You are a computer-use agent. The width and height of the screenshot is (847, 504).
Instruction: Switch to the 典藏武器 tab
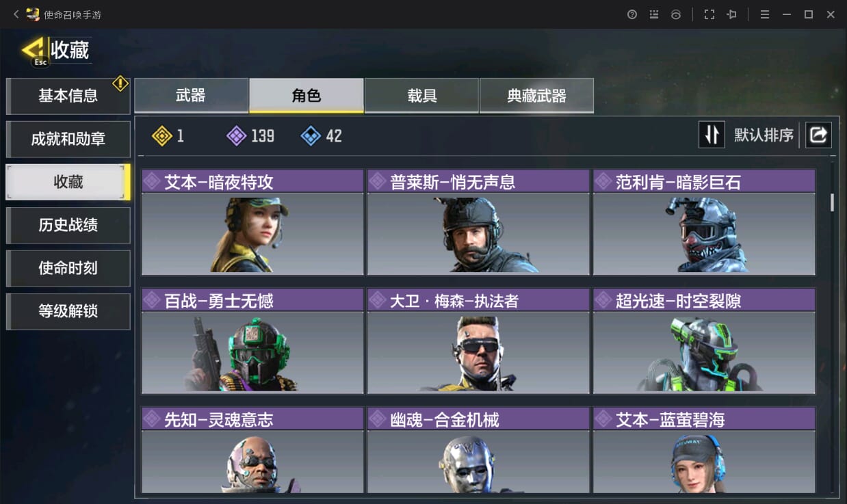pos(537,95)
